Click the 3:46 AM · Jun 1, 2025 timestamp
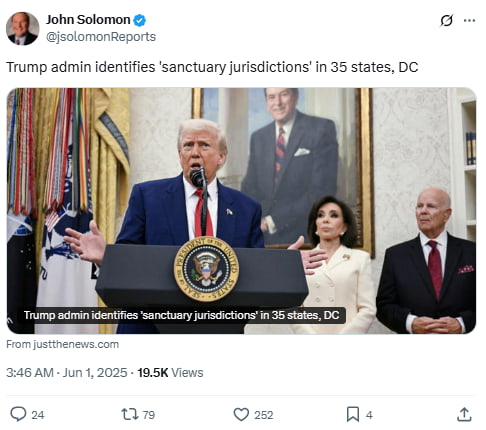This screenshot has width=486, height=430. tap(67, 373)
